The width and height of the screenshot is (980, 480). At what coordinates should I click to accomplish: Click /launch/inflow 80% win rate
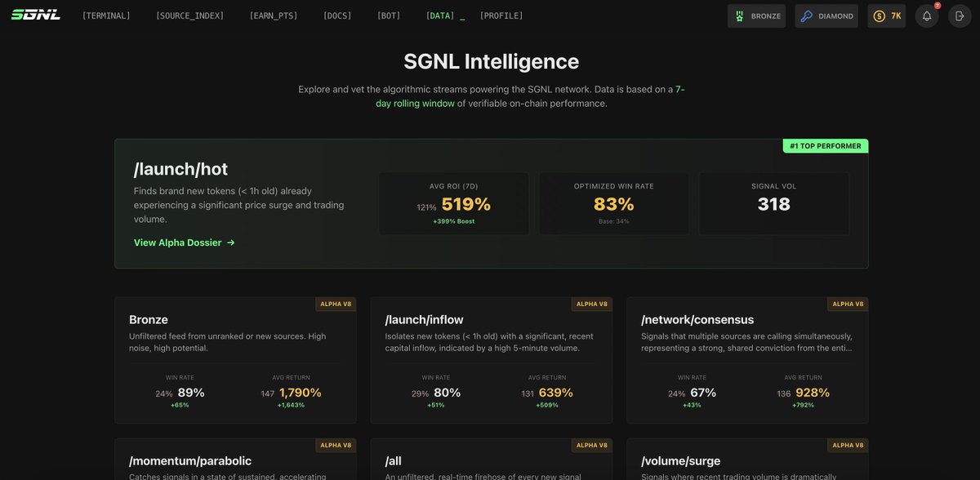(x=448, y=393)
